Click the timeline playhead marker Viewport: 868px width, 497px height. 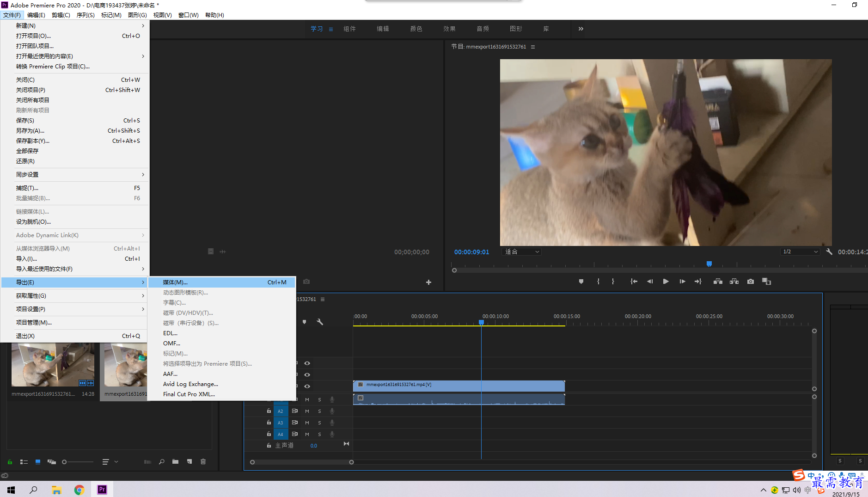click(481, 322)
